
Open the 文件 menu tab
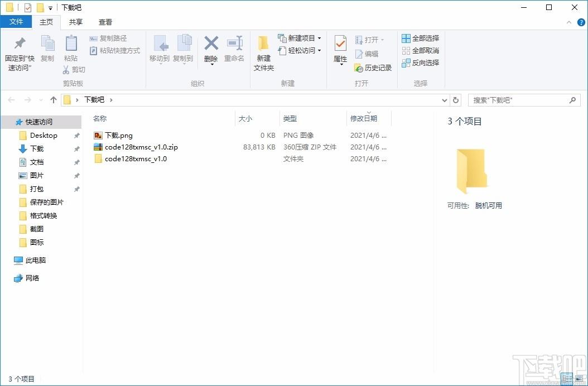click(x=16, y=22)
